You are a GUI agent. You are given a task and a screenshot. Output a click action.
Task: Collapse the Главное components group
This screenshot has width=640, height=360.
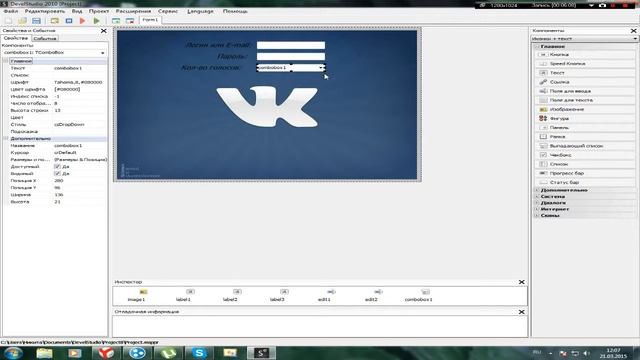[x=537, y=47]
